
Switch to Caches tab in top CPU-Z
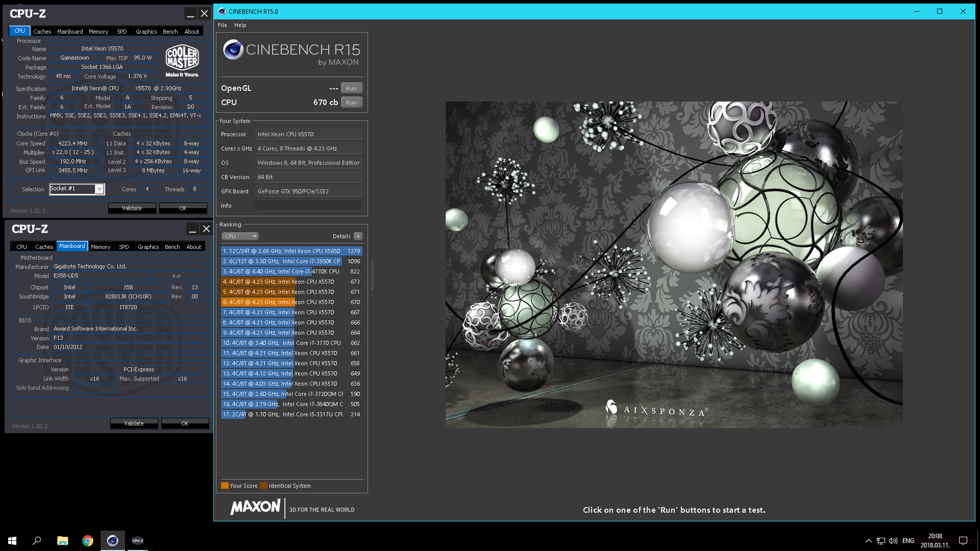(42, 32)
